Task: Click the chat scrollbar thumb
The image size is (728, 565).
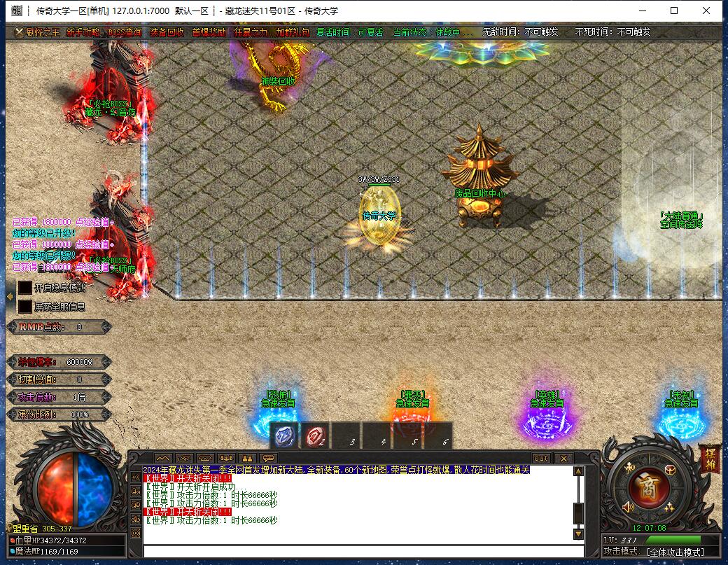Action: pyautogui.click(x=578, y=513)
